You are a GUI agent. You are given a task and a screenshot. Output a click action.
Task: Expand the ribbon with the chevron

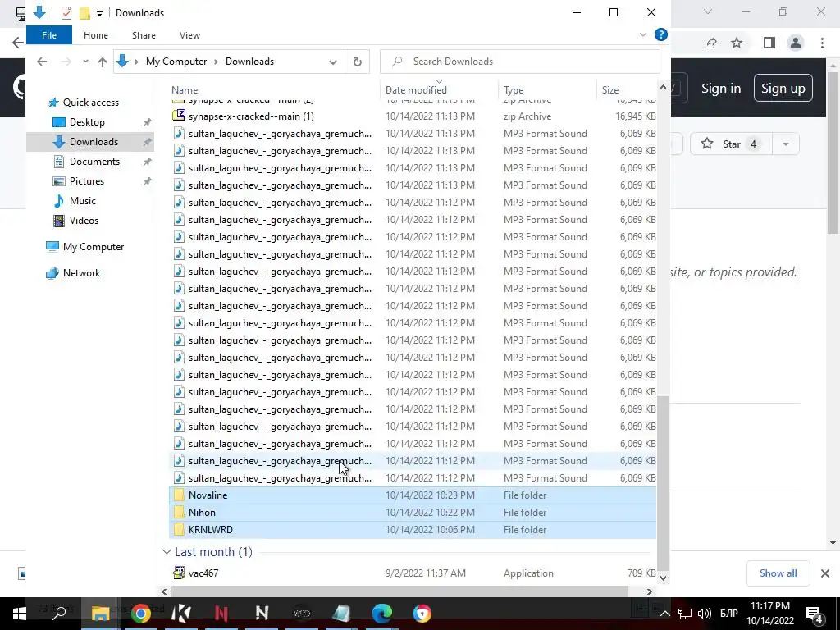pos(643,34)
